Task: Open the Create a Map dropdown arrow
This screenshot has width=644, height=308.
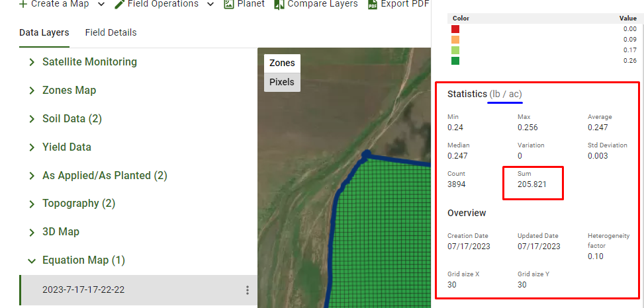Action: pos(101,4)
